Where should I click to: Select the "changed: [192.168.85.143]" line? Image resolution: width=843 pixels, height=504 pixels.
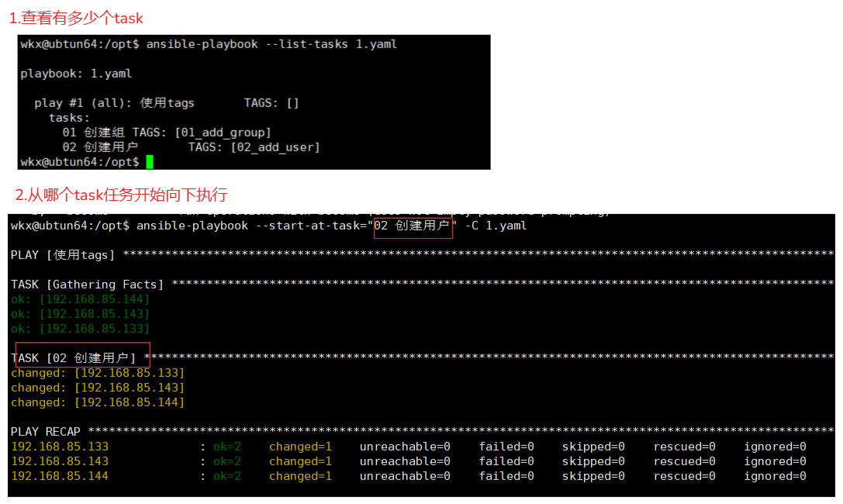(x=98, y=388)
